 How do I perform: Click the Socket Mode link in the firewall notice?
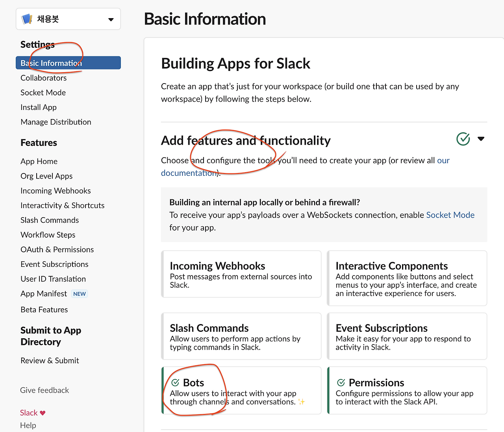(x=450, y=215)
